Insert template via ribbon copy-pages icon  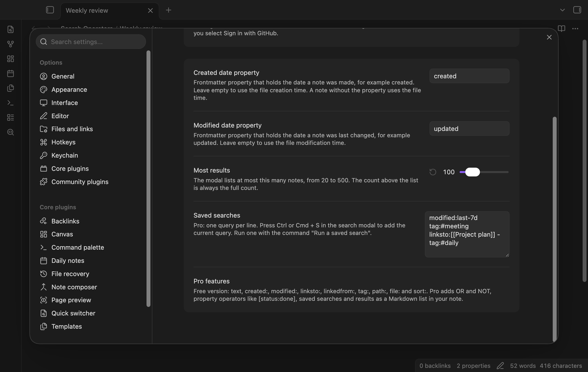click(x=10, y=88)
